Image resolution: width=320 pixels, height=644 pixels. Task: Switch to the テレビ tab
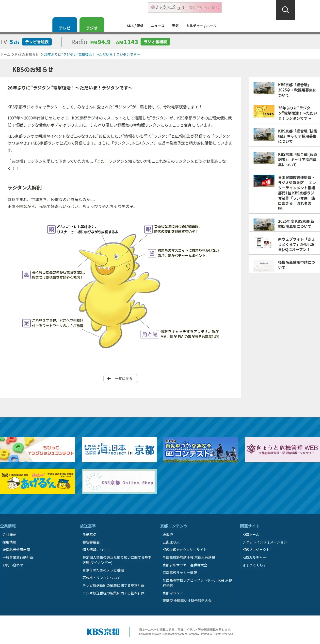click(64, 25)
